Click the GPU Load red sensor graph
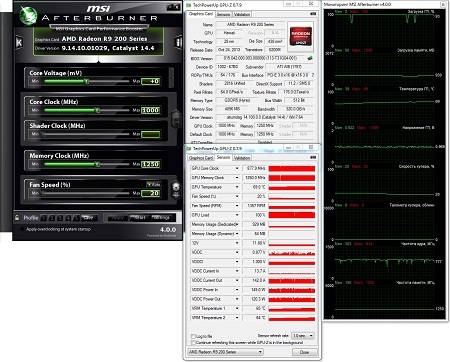This screenshot has height=362, width=450. pos(292,215)
